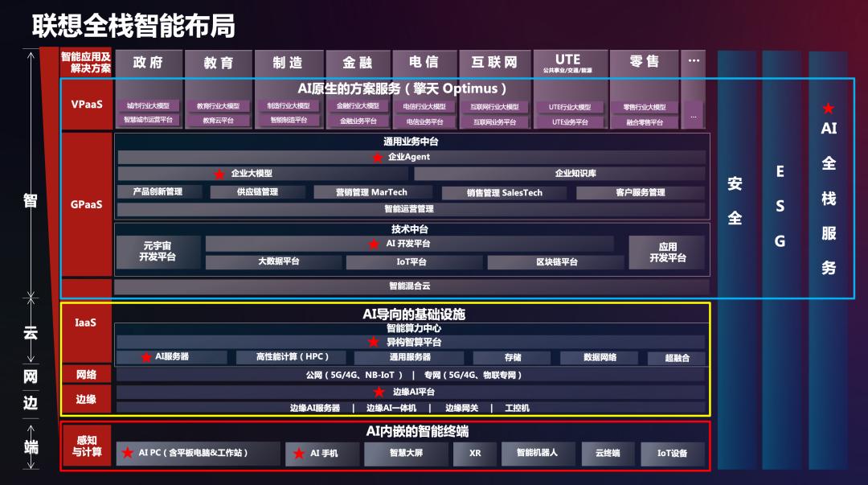
Task: Select the 金融 industry header
Action: pos(358,63)
